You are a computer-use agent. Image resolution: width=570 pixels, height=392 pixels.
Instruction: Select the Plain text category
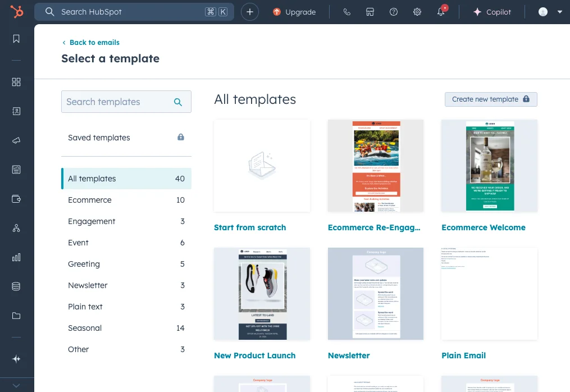[126, 307]
